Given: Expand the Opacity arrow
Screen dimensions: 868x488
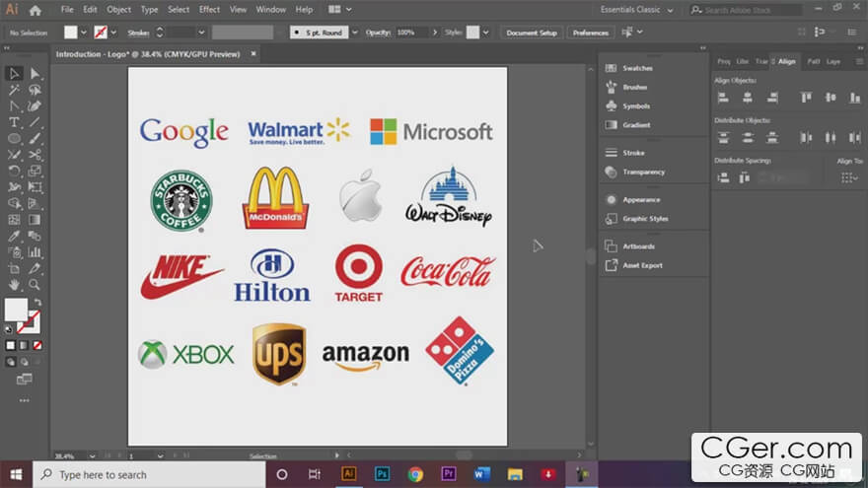Looking at the screenshot, I should pyautogui.click(x=435, y=33).
